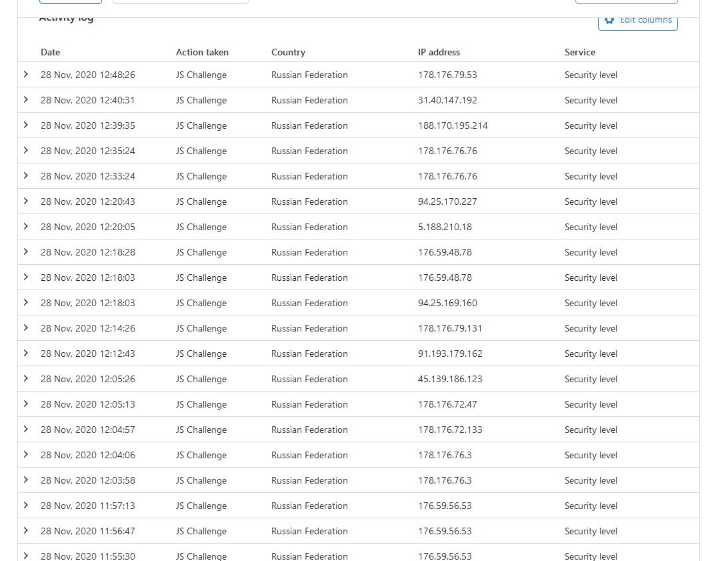
Task: Click the Edit columns gear button
Action: 637,21
